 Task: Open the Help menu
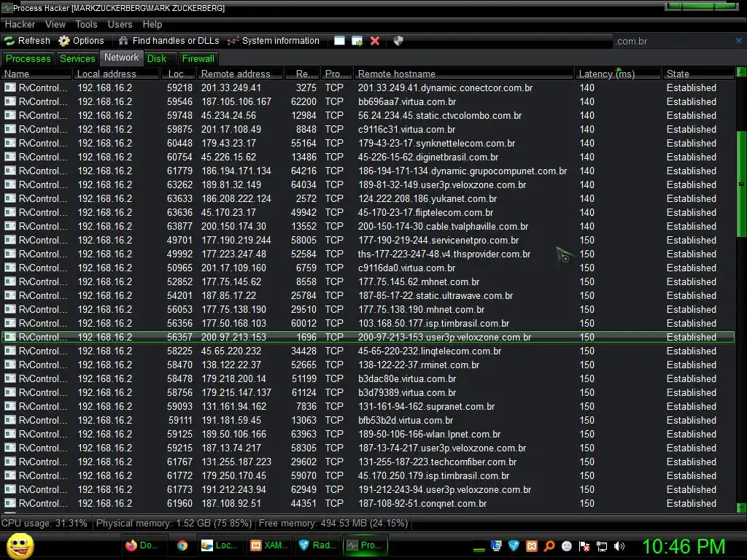pos(152,24)
